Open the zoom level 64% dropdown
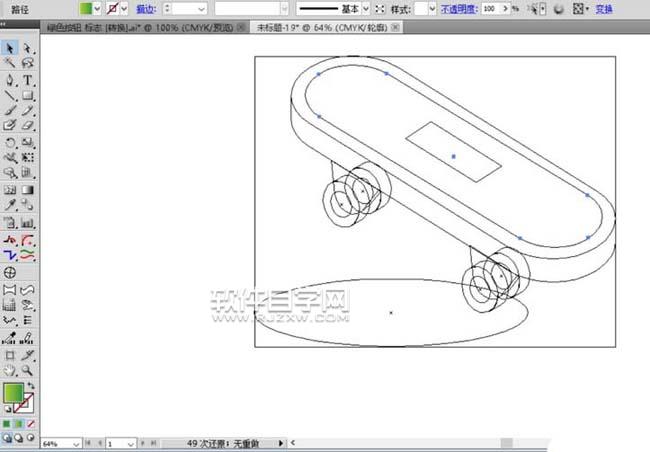 77,443
